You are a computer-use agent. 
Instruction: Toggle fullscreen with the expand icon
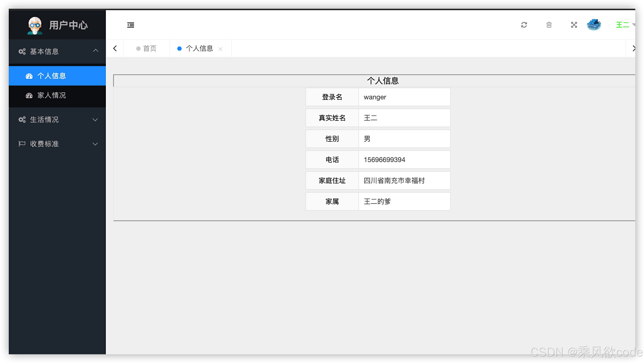tap(574, 25)
